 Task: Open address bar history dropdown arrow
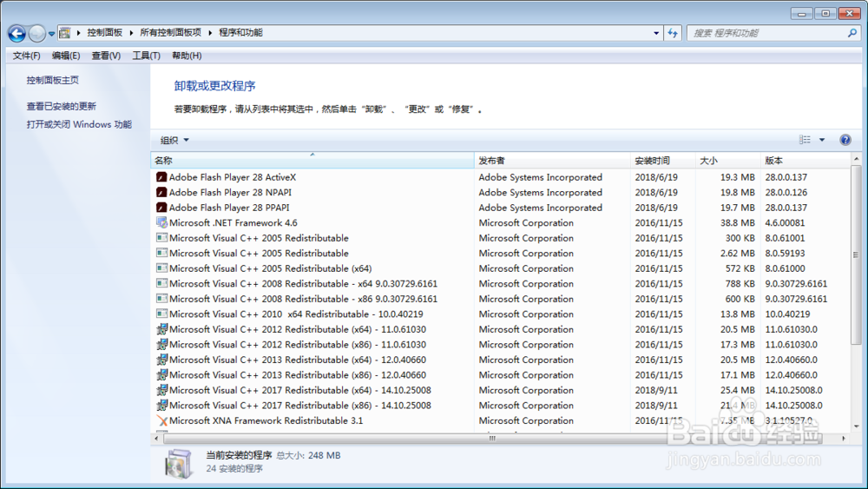coord(656,33)
